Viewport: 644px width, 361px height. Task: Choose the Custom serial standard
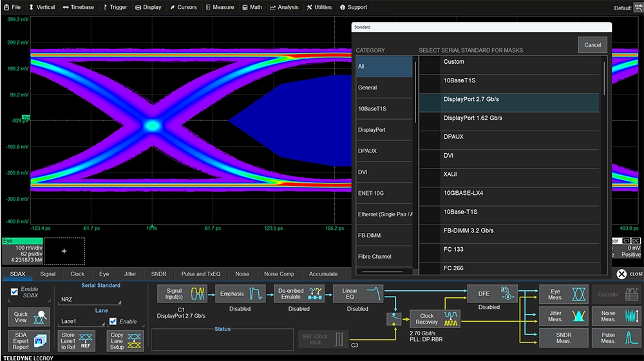point(509,65)
